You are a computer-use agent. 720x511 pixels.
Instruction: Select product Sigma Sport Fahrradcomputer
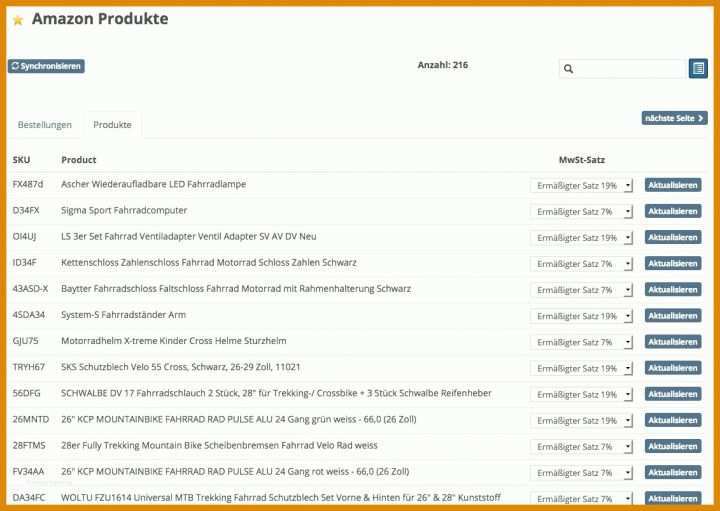124,210
